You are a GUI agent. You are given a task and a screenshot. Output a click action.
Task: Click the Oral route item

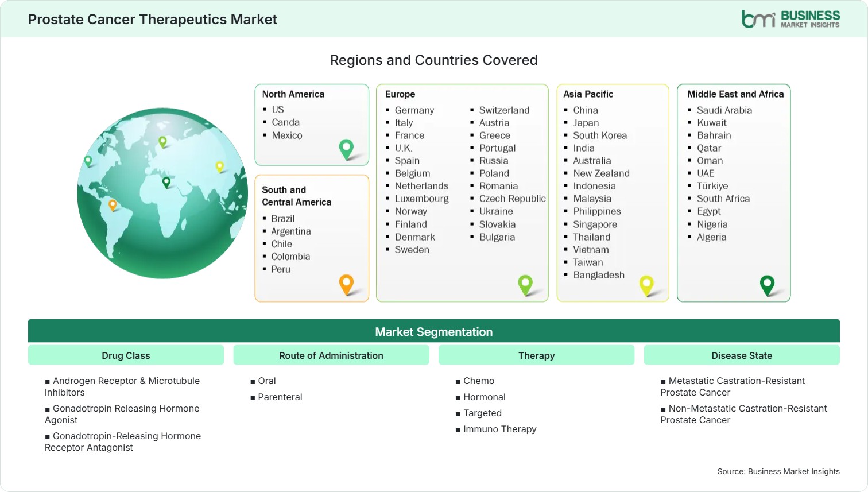click(x=263, y=381)
